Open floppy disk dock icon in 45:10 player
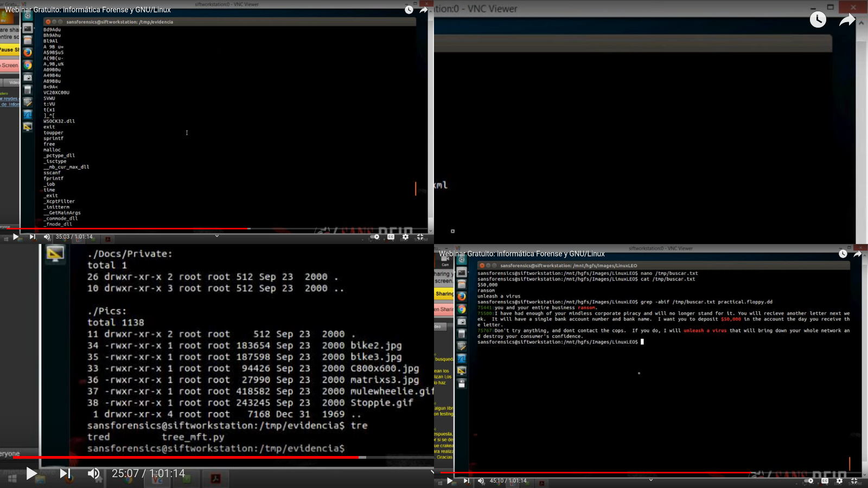 [462, 383]
